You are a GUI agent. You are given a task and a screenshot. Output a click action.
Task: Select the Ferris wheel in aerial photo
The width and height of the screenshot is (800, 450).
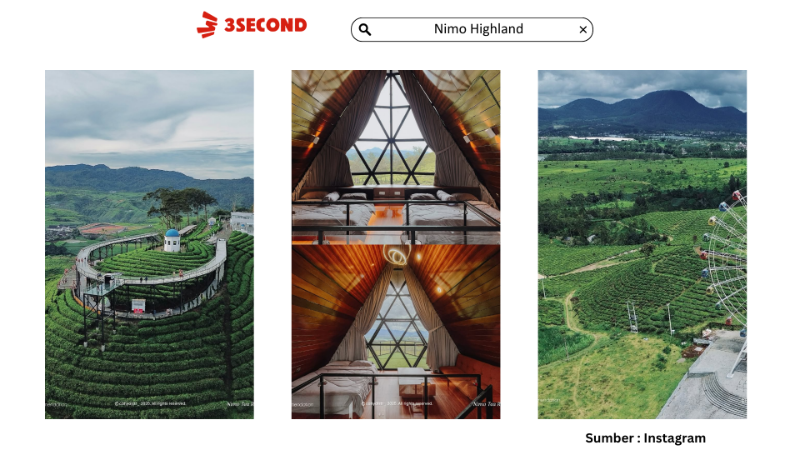pos(724,265)
